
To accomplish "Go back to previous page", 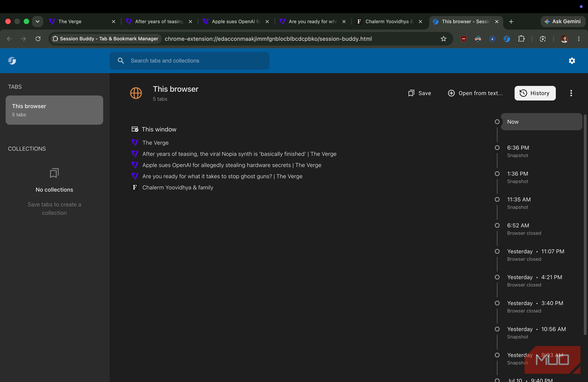I will [x=9, y=39].
